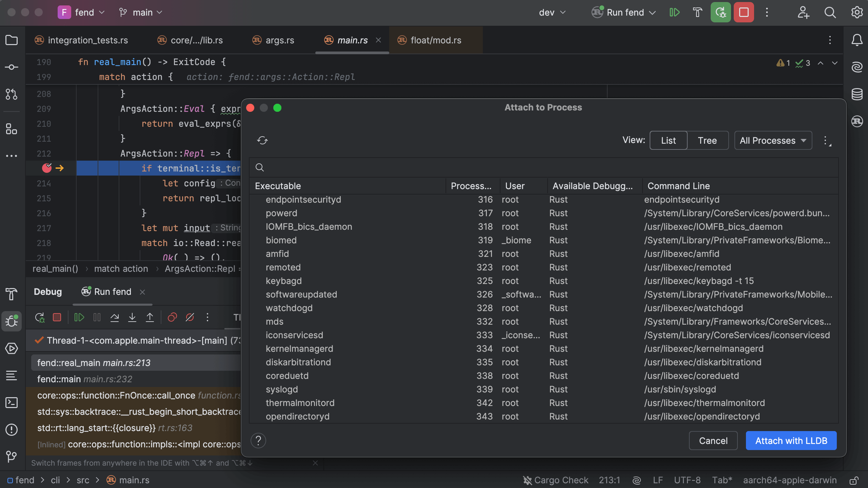Click the Rerun debug icon in top toolbar
This screenshot has height=488, width=868.
(x=721, y=13)
